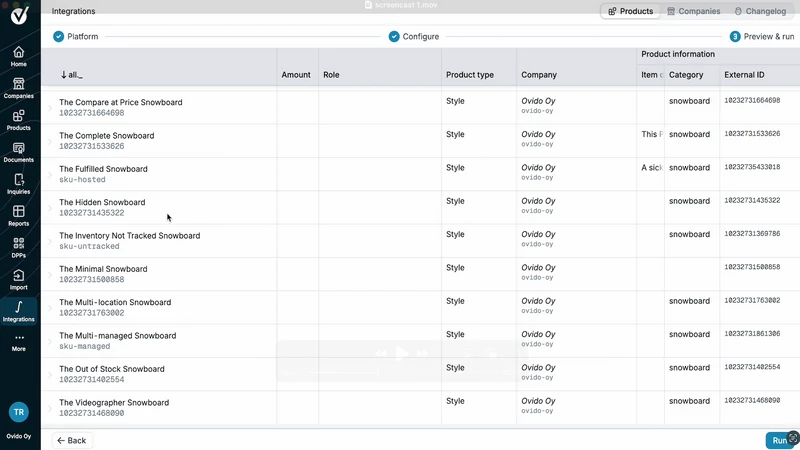Open Products in the sidebar
The image size is (800, 450).
(x=18, y=120)
